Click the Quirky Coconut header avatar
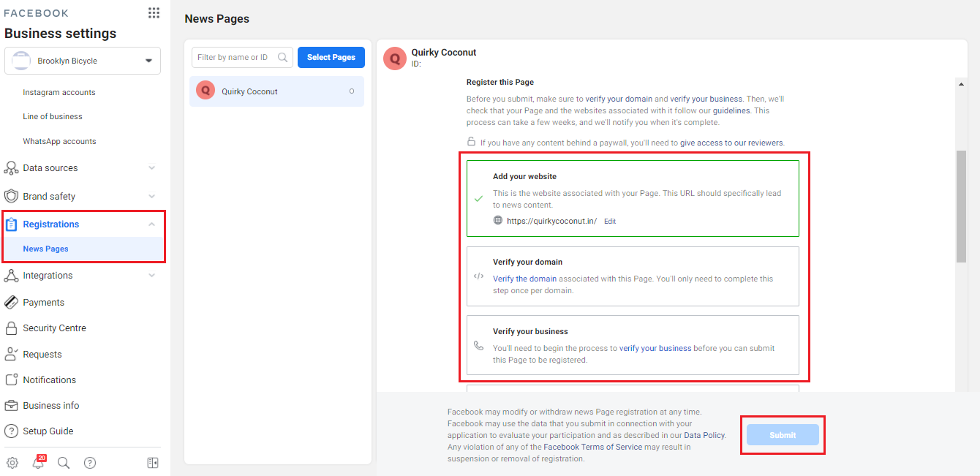 tap(395, 58)
